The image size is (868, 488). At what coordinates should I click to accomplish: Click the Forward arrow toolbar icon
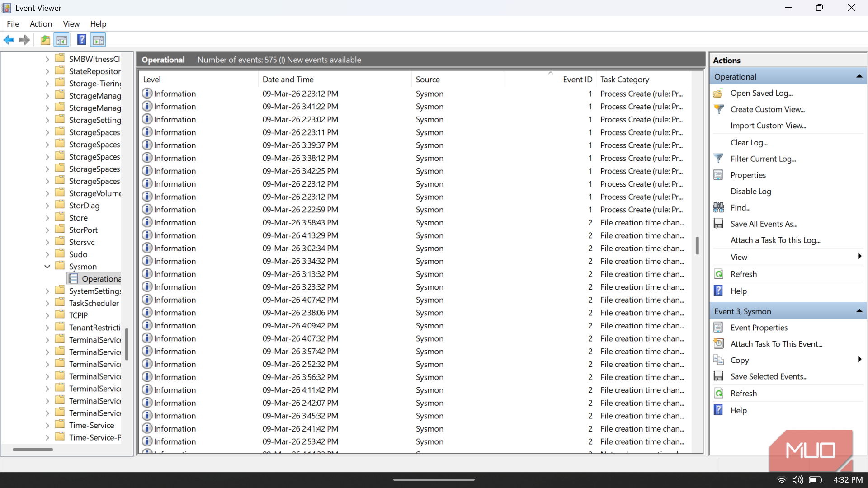pos(24,40)
